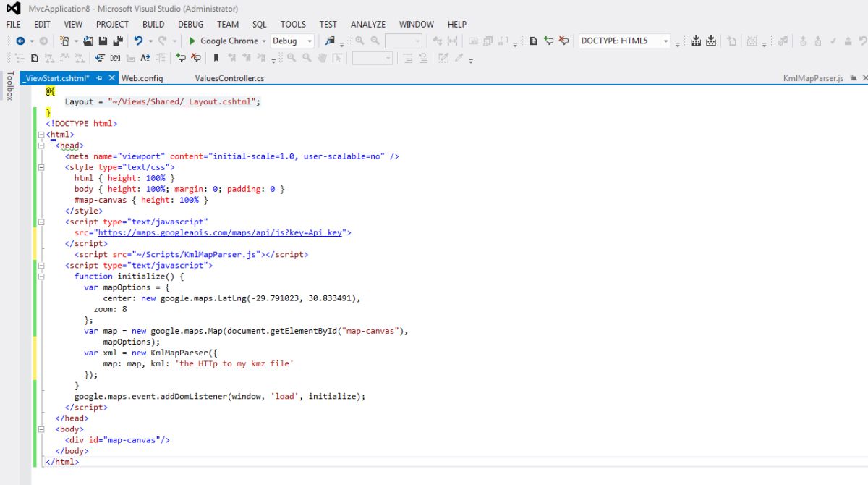Open the SQL menu

tap(260, 24)
